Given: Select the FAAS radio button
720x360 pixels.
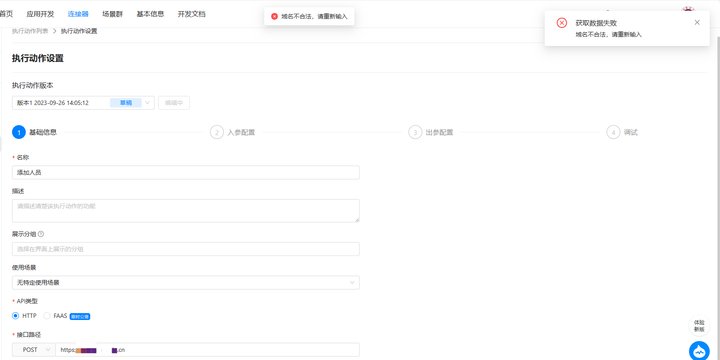Looking at the screenshot, I should pyautogui.click(x=47, y=316).
